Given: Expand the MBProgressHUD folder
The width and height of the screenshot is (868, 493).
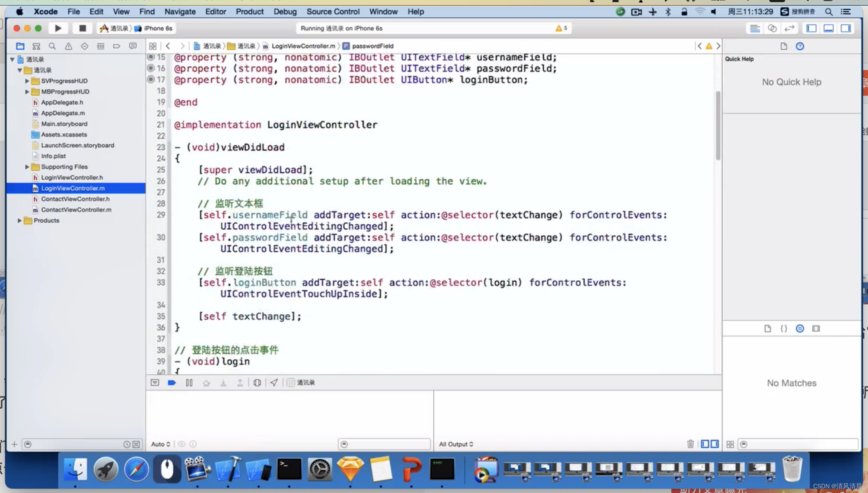Looking at the screenshot, I should [x=27, y=91].
